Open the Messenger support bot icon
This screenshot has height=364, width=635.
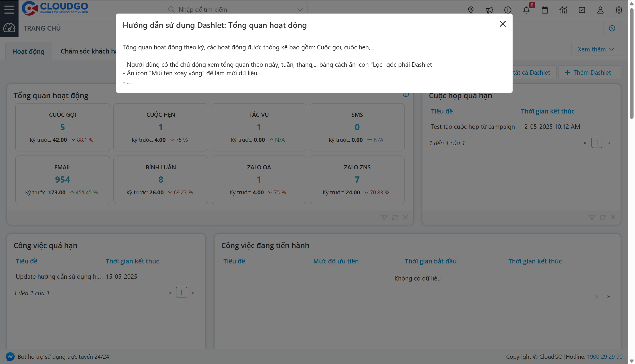tap(10, 356)
